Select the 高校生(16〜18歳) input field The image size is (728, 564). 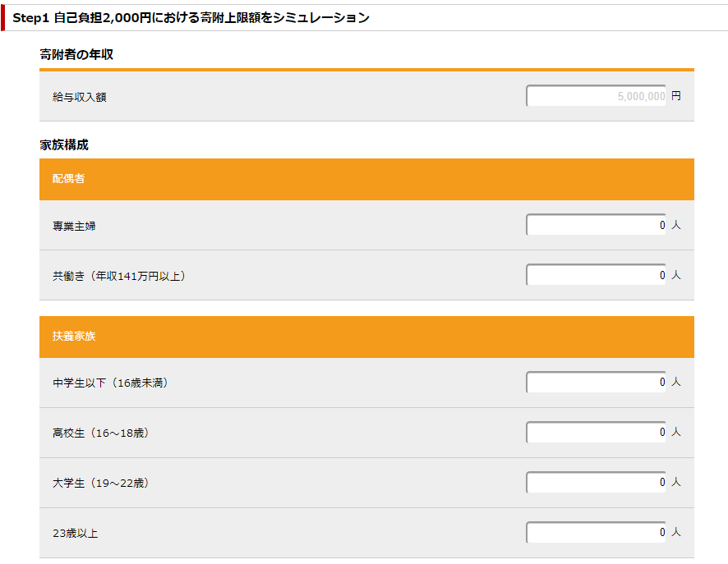[x=596, y=433]
